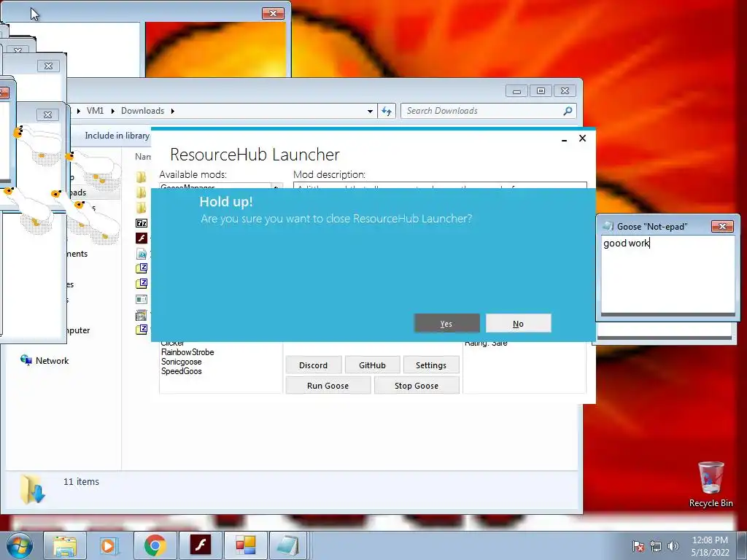Confirm closing with the Yes button
Screen dimensions: 747x560
(x=447, y=323)
